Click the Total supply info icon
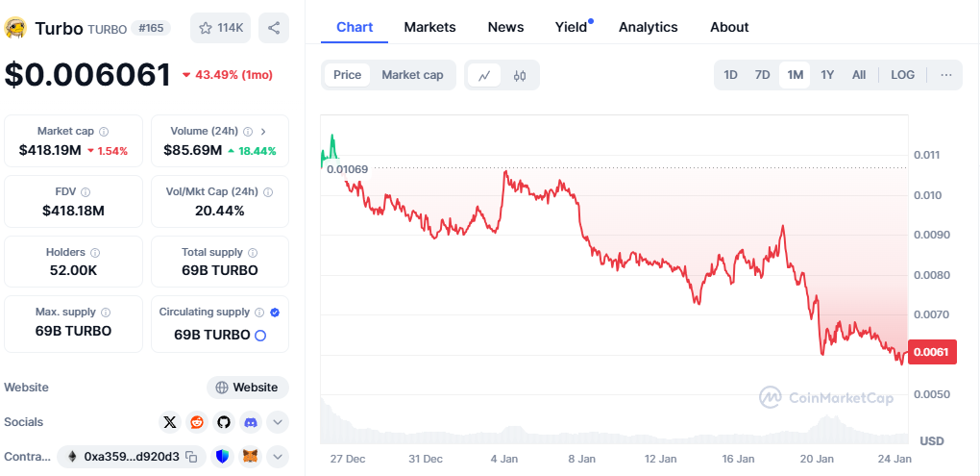Screen dimensions: 980x476 (x=253, y=253)
